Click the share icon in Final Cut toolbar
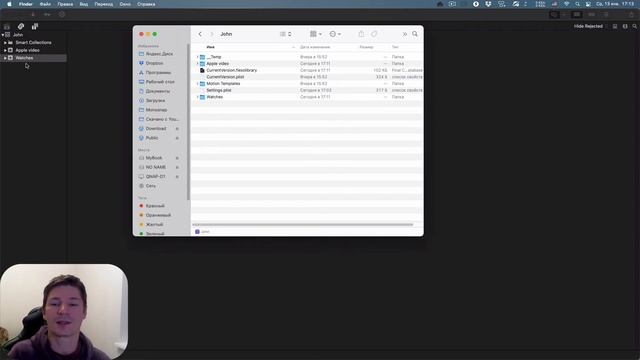 point(632,15)
